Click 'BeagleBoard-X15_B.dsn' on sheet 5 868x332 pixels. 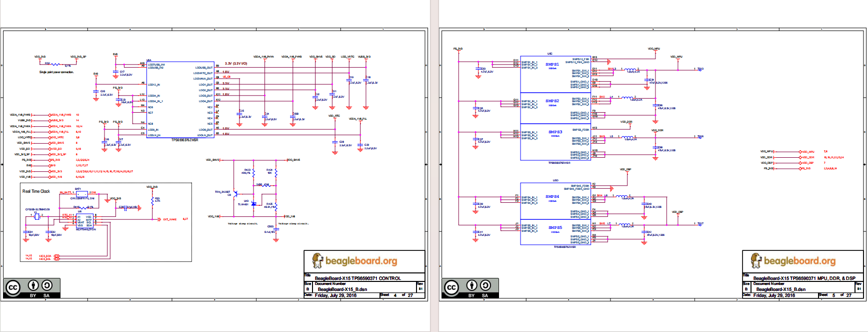(781, 289)
